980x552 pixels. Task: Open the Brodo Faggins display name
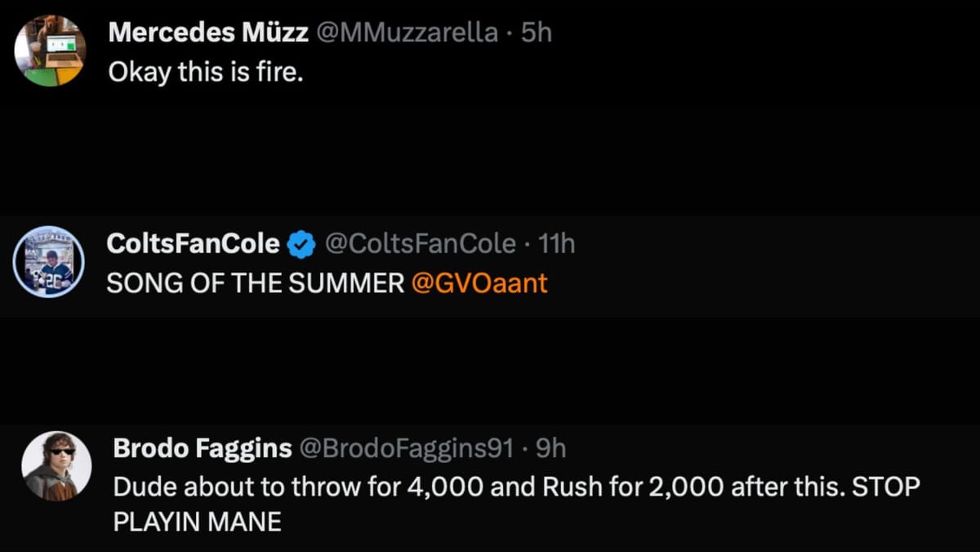(202, 447)
